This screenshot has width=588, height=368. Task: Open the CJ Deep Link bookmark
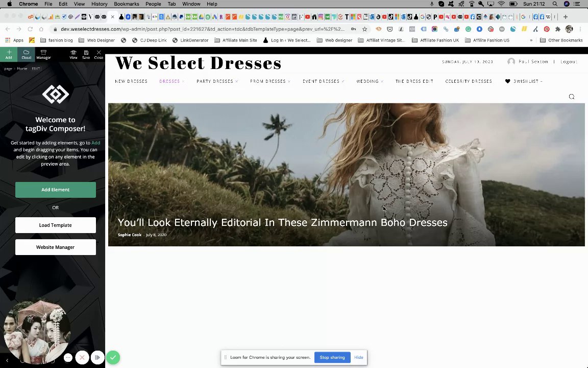149,40
